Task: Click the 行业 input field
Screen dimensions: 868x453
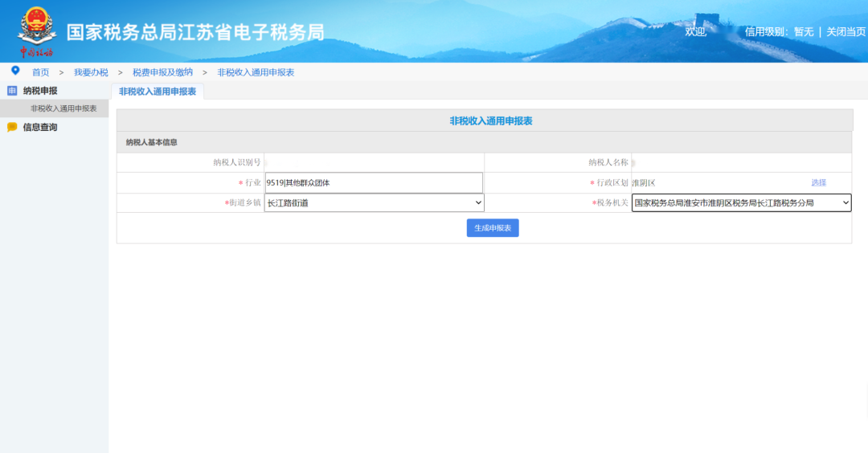Action: click(x=374, y=182)
